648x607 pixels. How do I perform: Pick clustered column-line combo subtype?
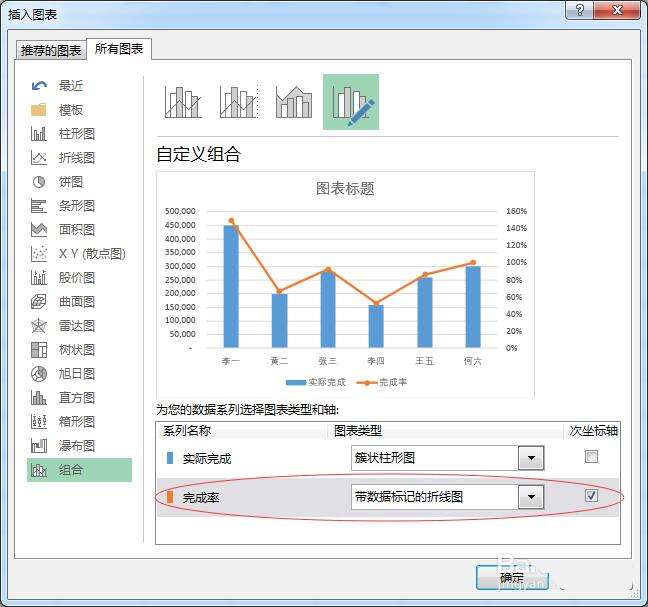pyautogui.click(x=183, y=102)
